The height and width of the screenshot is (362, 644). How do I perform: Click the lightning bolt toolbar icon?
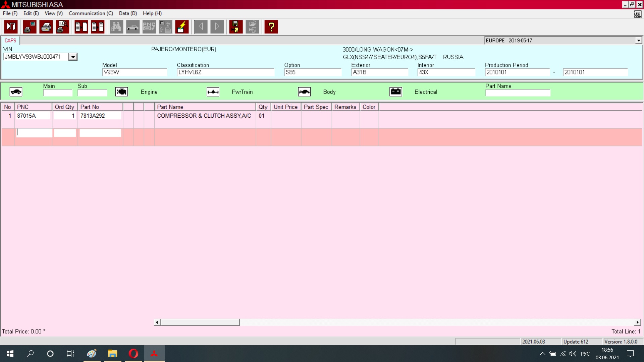tap(182, 27)
